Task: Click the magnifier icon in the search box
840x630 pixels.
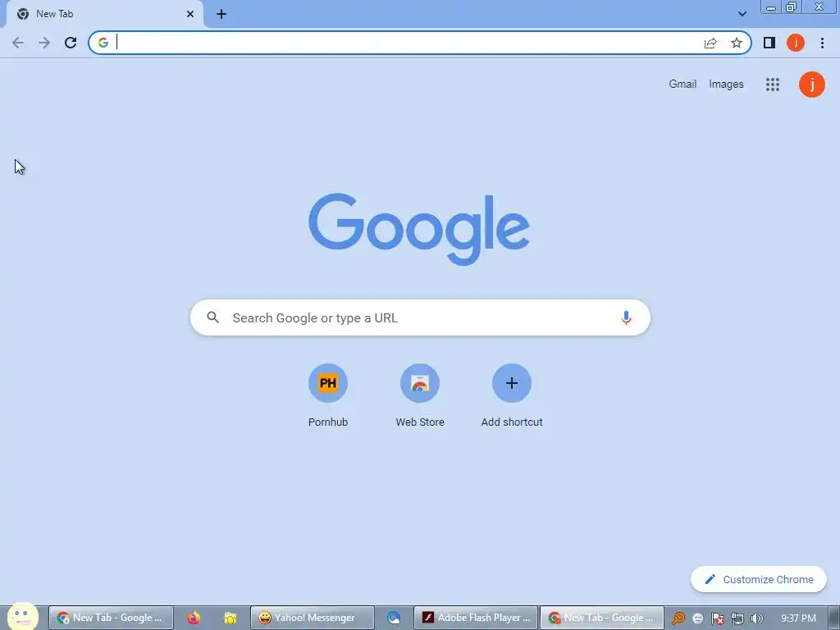Action: [x=212, y=317]
